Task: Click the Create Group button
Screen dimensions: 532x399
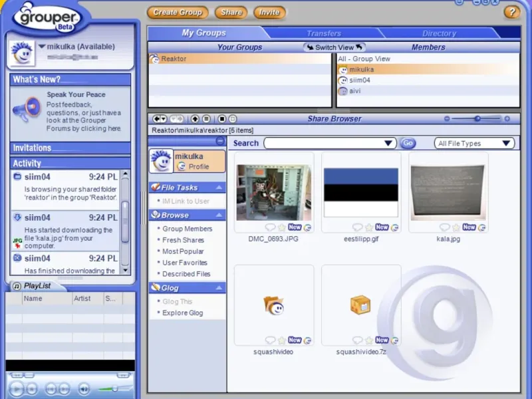Action: [178, 13]
